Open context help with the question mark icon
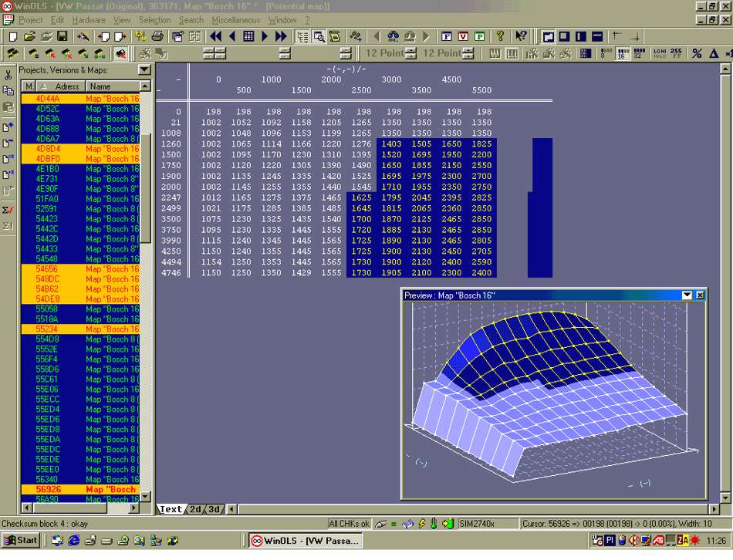Viewport: 733px width, 560px height. click(x=500, y=35)
